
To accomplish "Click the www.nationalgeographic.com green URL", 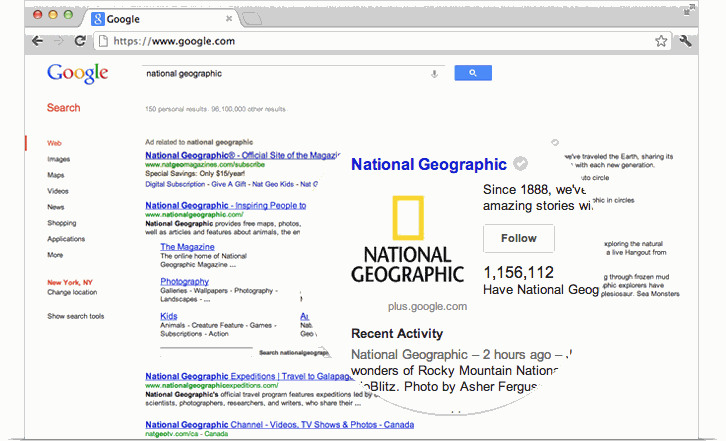I will (194, 215).
